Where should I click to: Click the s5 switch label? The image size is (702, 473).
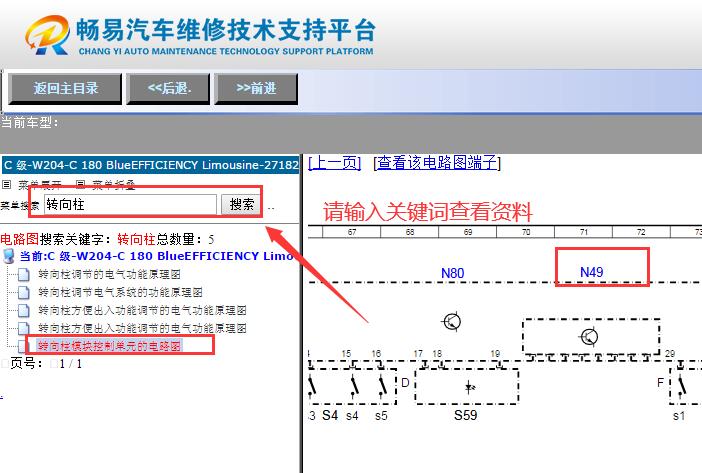381,416
